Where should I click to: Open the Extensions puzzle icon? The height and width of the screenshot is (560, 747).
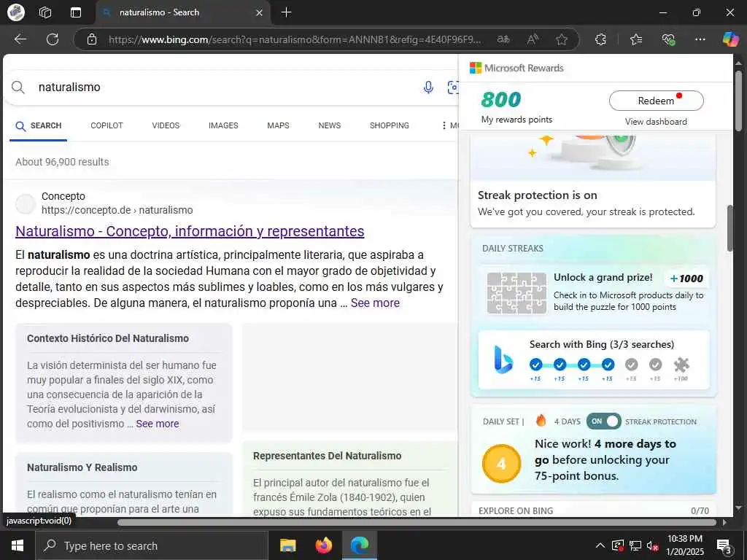(x=601, y=39)
